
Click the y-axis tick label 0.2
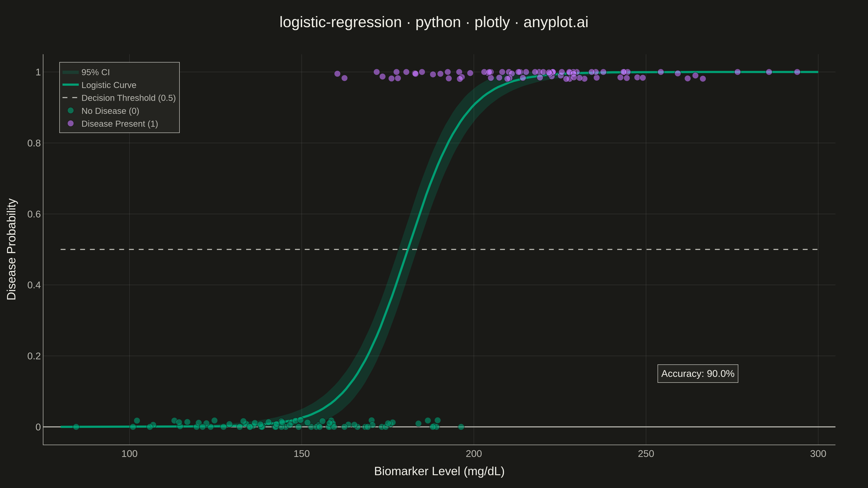pyautogui.click(x=34, y=356)
